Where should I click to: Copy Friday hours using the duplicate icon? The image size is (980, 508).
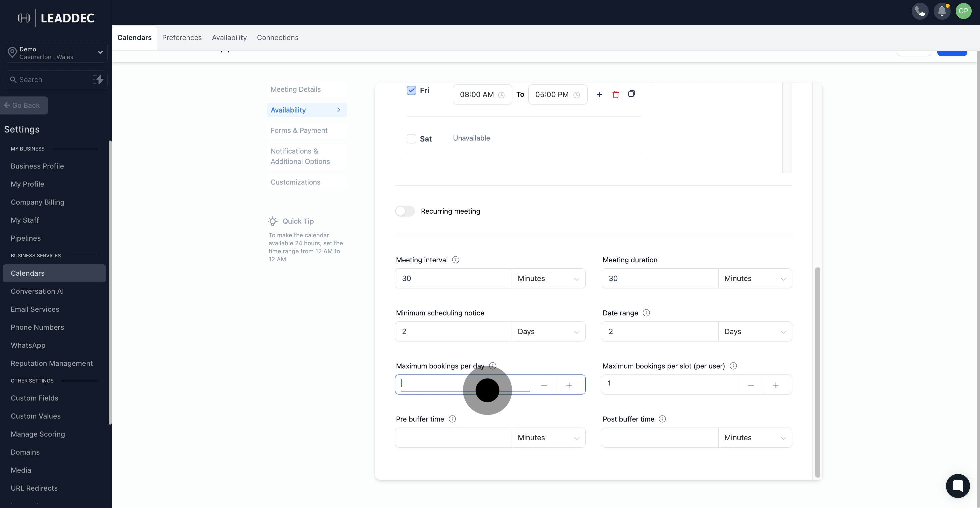point(631,94)
